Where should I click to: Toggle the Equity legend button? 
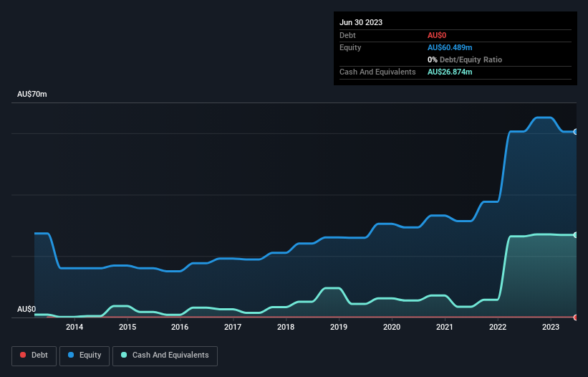point(85,355)
